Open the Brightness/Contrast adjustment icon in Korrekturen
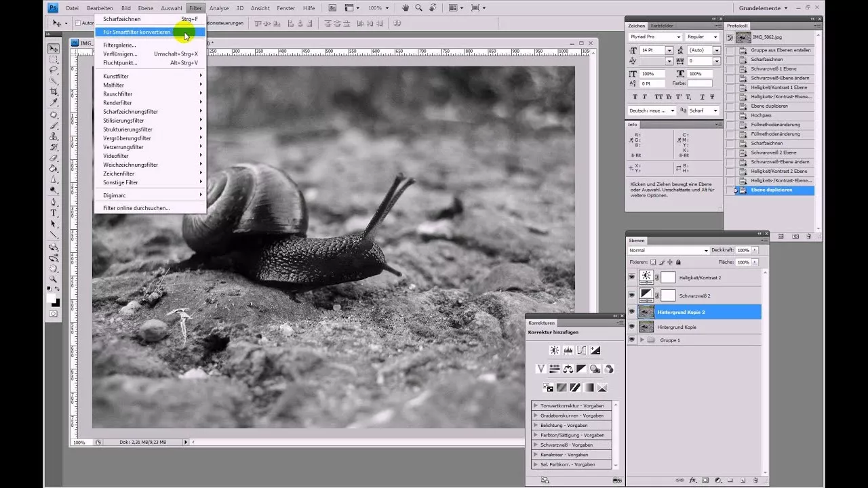868x488 pixels. click(x=554, y=350)
